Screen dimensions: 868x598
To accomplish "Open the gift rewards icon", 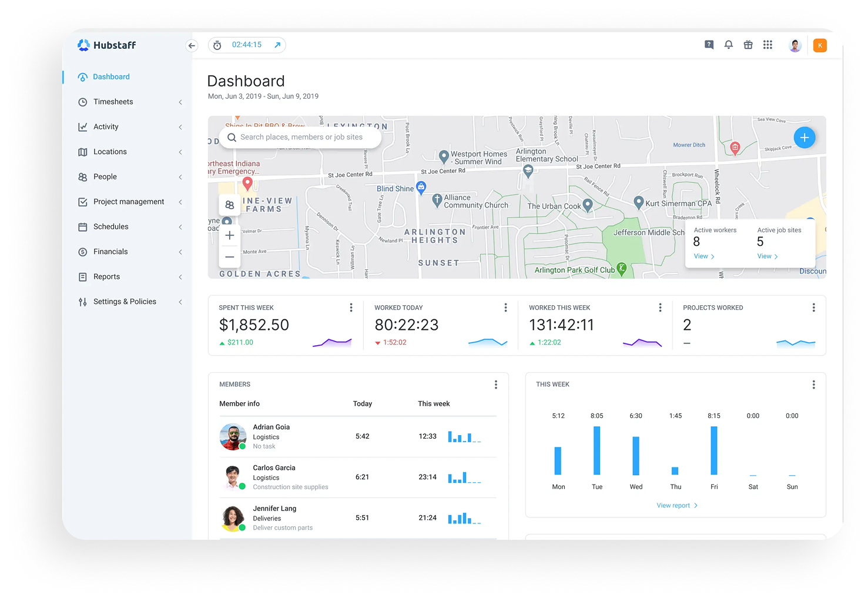I will [x=748, y=45].
